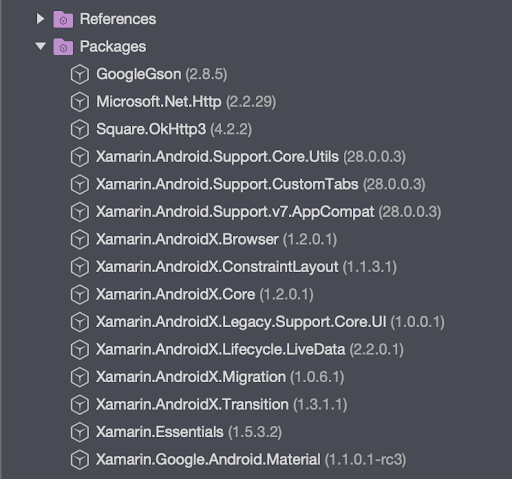
Task: Select the Packages tree label
Action: coord(113,47)
